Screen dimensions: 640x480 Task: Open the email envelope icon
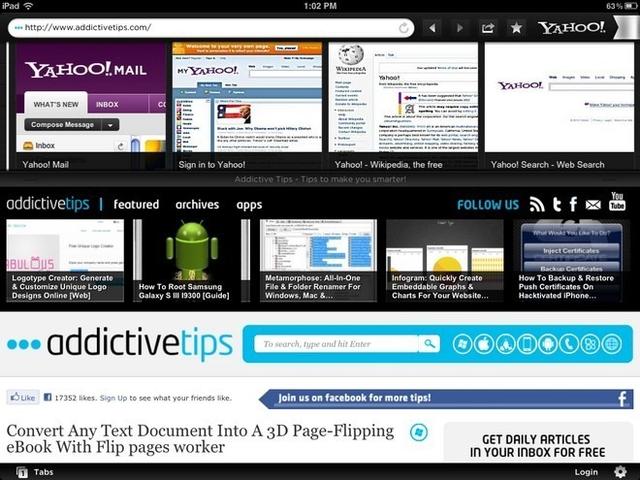click(593, 204)
